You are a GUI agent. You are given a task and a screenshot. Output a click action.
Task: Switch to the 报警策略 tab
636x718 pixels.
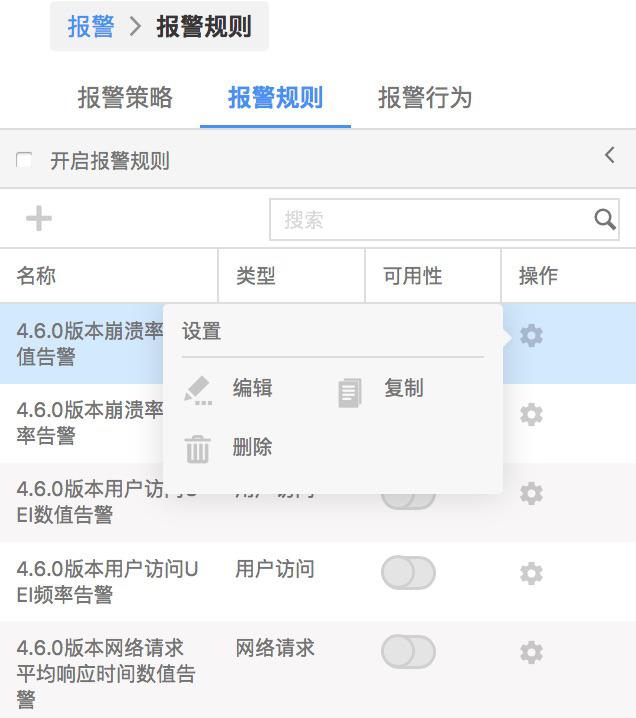125,98
